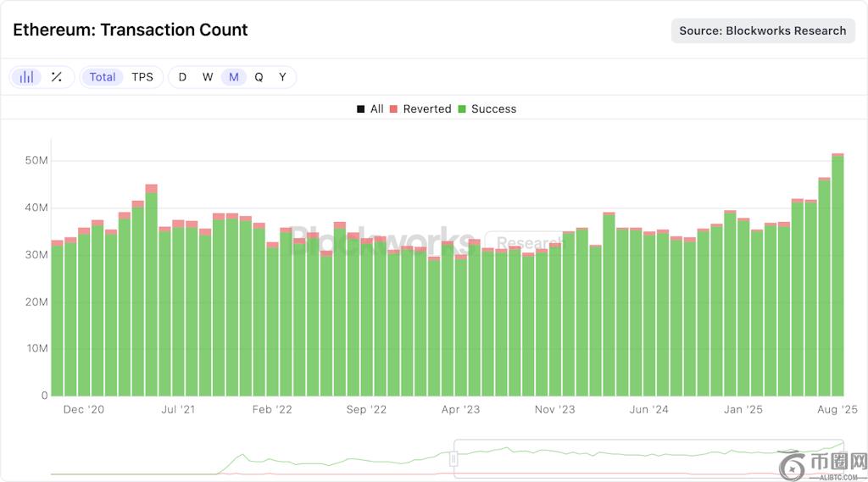Click the range selector left handle
The width and height of the screenshot is (868, 482).
point(453,458)
